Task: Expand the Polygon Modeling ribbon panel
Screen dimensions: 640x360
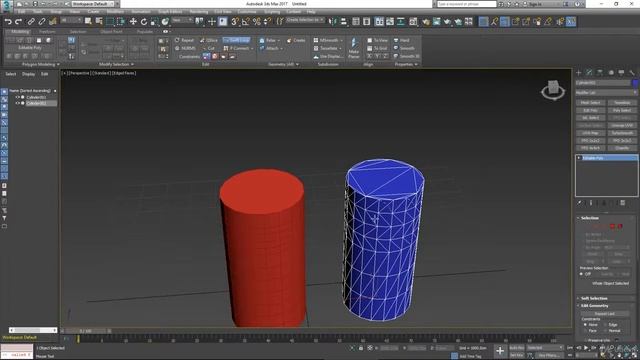Action: point(40,64)
